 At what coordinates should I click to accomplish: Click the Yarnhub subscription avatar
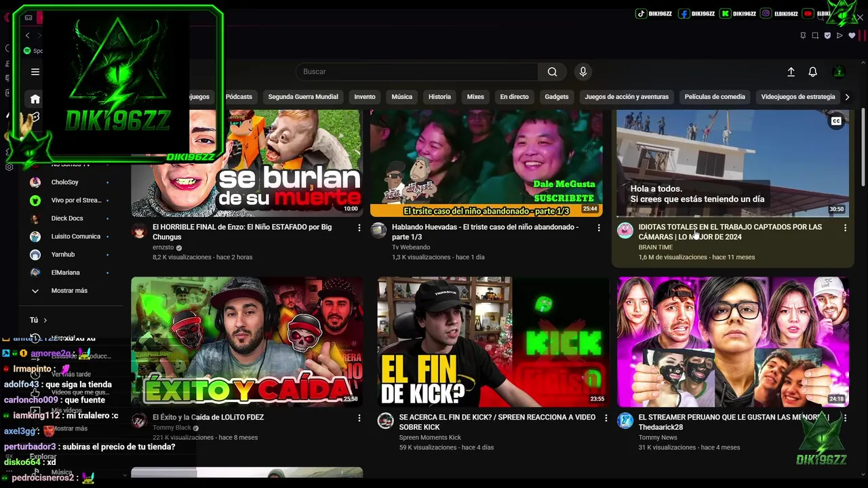coord(35,255)
